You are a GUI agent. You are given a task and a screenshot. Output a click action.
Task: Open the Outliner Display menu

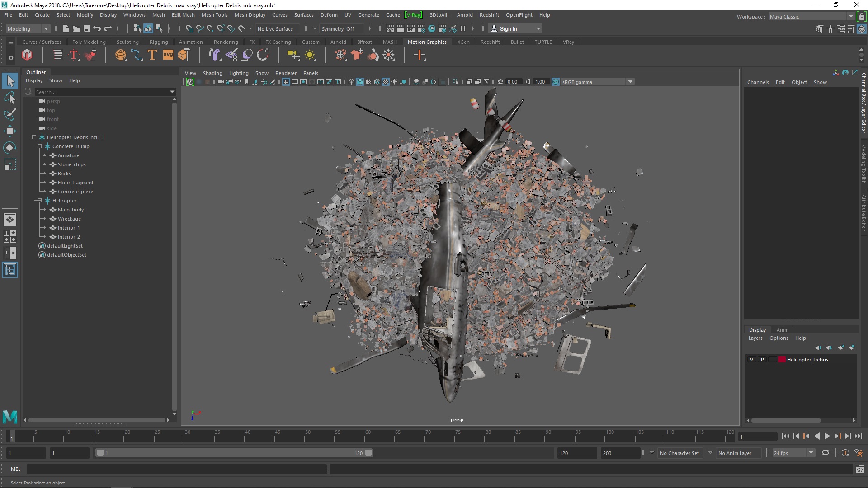[x=34, y=80]
